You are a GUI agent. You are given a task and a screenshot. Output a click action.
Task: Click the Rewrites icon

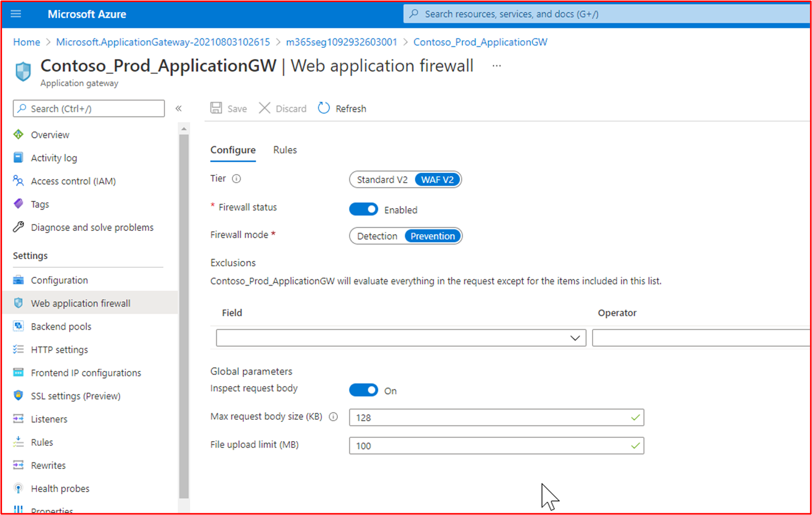point(19,465)
